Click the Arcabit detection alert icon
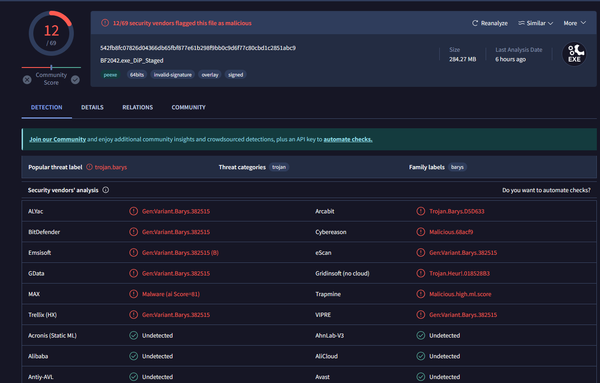This screenshot has height=383, width=600. pos(421,211)
